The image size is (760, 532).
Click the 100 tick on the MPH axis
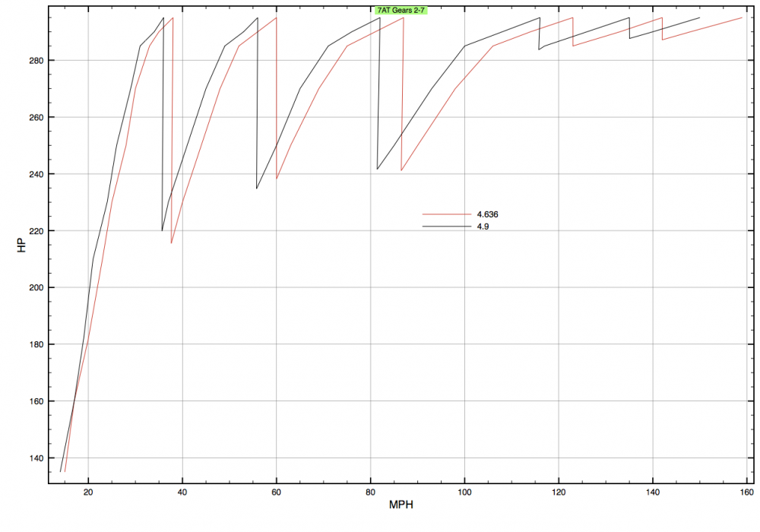tap(464, 492)
